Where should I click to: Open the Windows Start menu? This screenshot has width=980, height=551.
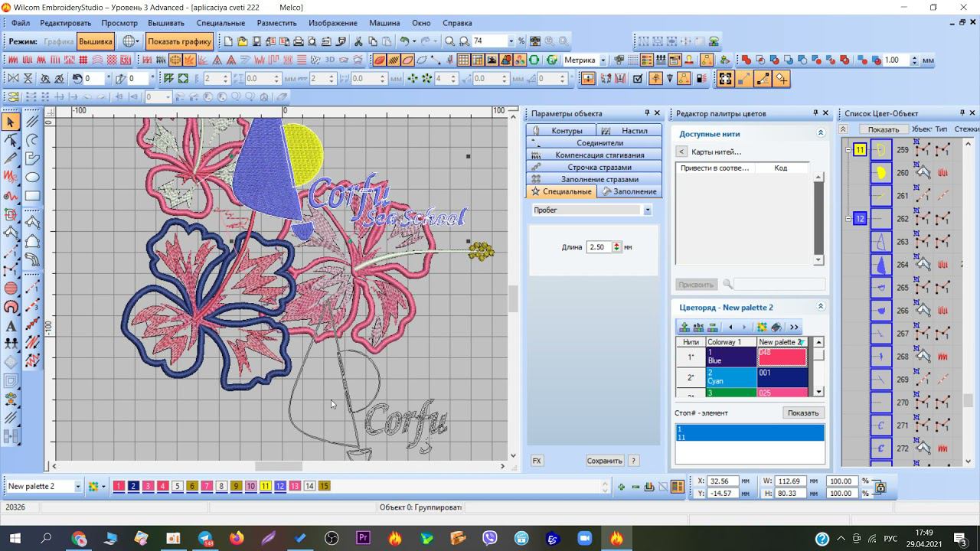[14, 539]
